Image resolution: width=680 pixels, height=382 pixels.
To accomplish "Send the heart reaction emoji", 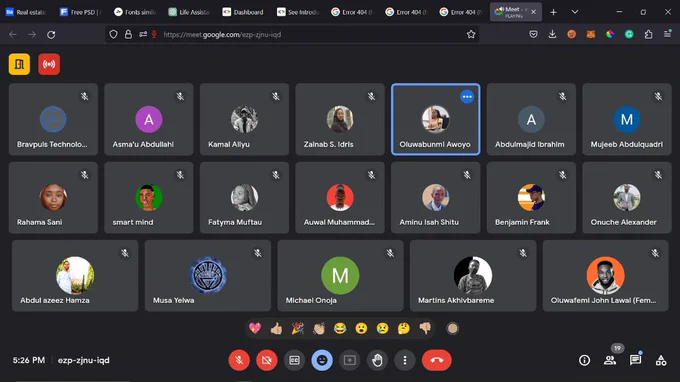I will click(255, 328).
